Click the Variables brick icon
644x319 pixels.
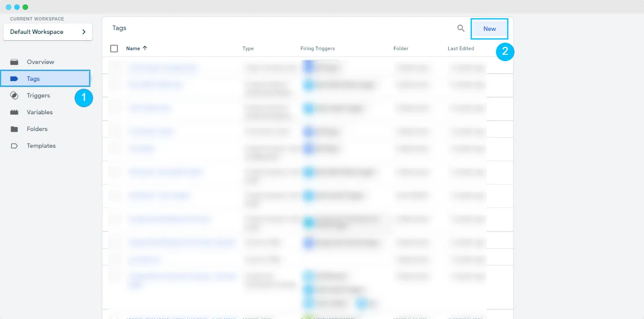14,112
